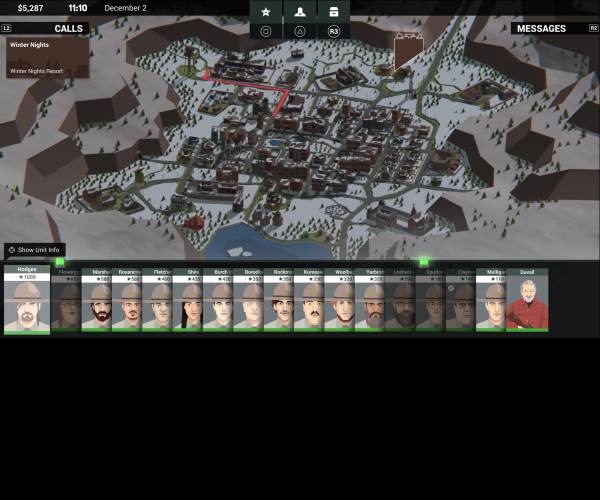The height and width of the screenshot is (500, 600).
Task: Select the dimmed officer card with glasses
Action: click(x=430, y=300)
